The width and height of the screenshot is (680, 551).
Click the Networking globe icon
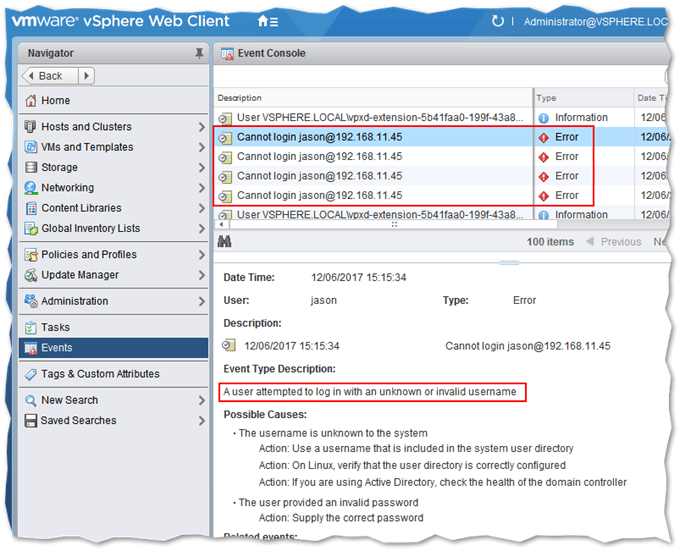pyautogui.click(x=31, y=187)
